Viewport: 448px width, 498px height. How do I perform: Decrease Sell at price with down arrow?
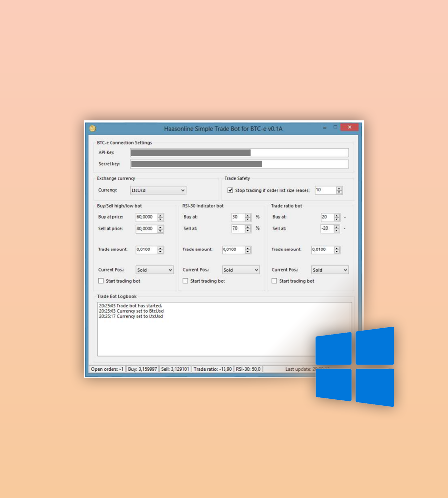click(161, 231)
